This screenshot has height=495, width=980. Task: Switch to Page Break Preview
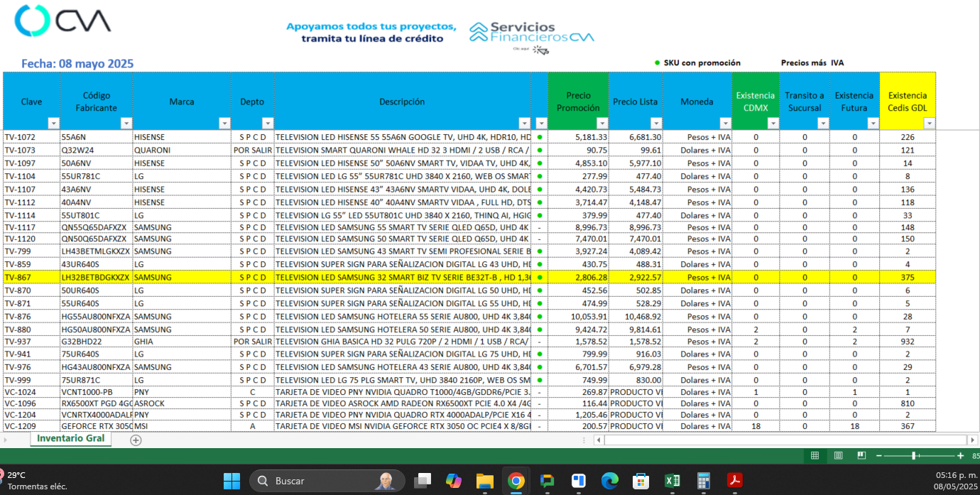[x=861, y=455]
